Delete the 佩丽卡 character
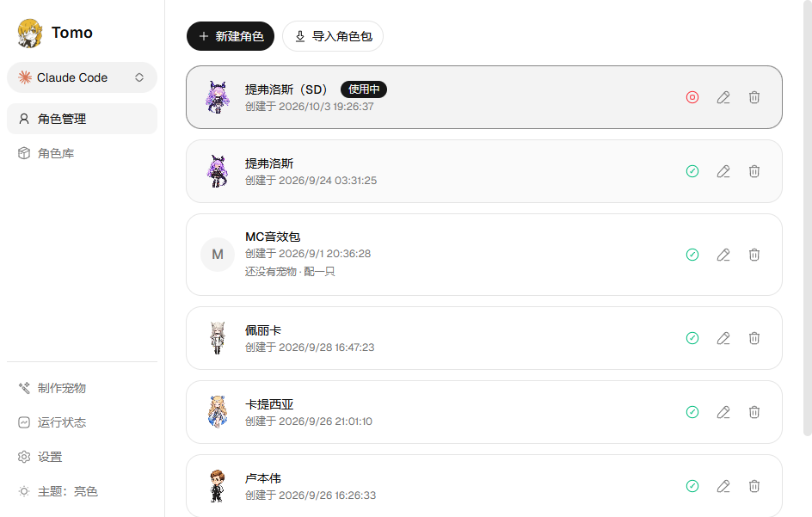 tap(754, 338)
